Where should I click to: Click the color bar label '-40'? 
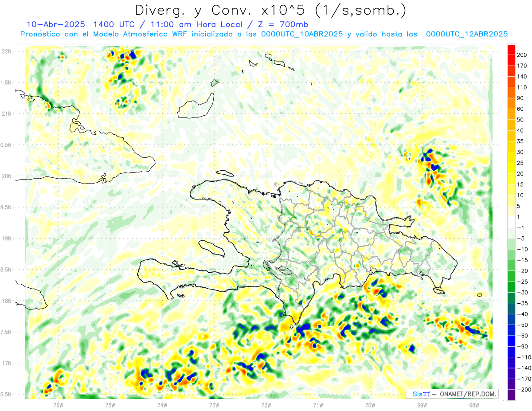tap(522, 314)
